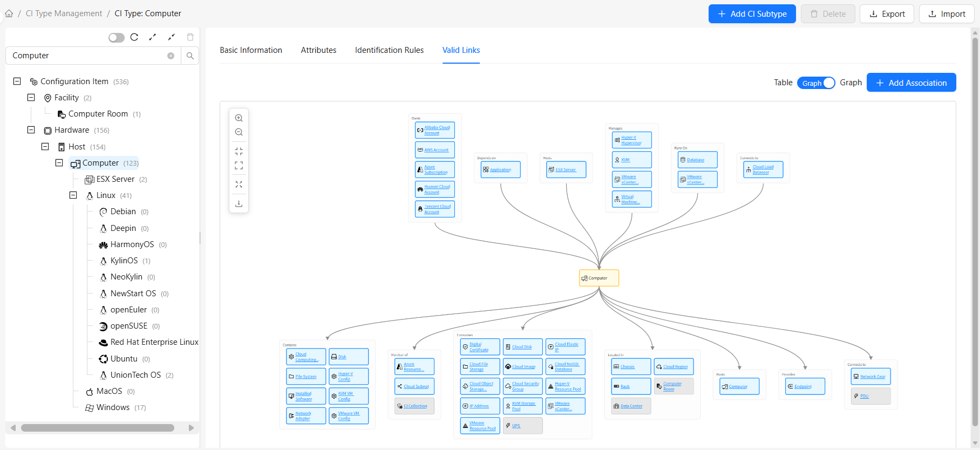Open the Basic Information tab
This screenshot has height=450, width=980.
click(x=251, y=50)
